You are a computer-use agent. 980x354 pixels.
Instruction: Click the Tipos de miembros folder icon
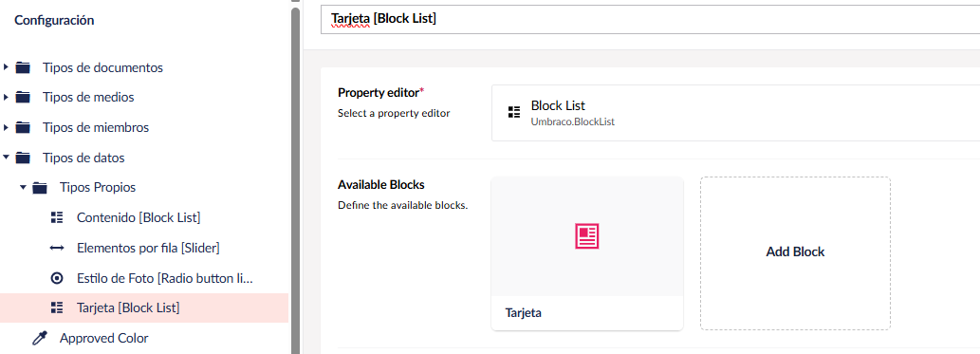[x=23, y=127]
